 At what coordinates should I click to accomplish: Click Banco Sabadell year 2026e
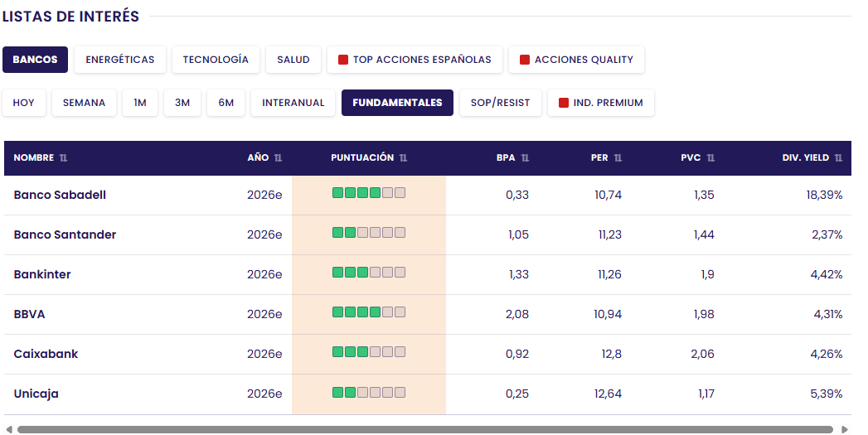264,195
